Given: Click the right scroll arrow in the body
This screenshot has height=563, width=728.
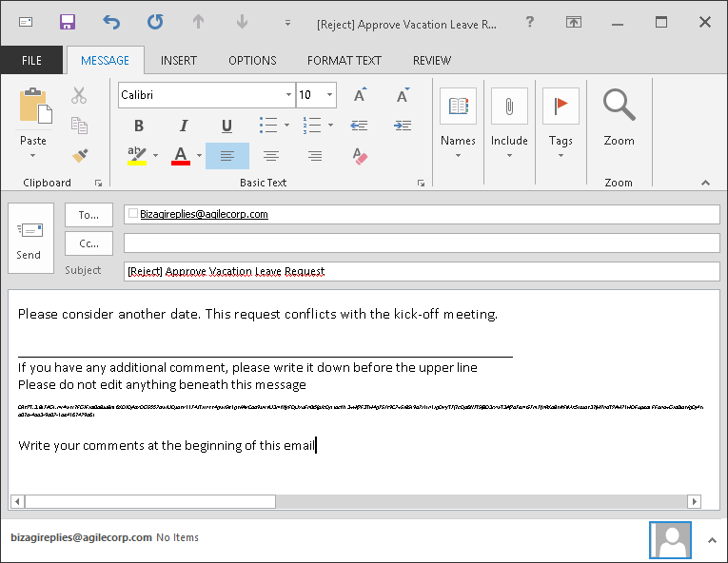Looking at the screenshot, I should 694,501.
